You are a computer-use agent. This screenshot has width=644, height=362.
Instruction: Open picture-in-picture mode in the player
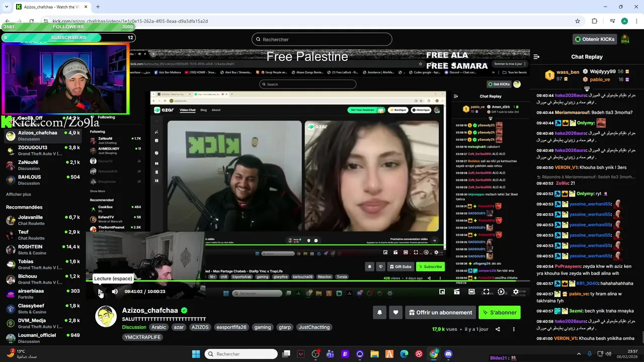click(442, 292)
